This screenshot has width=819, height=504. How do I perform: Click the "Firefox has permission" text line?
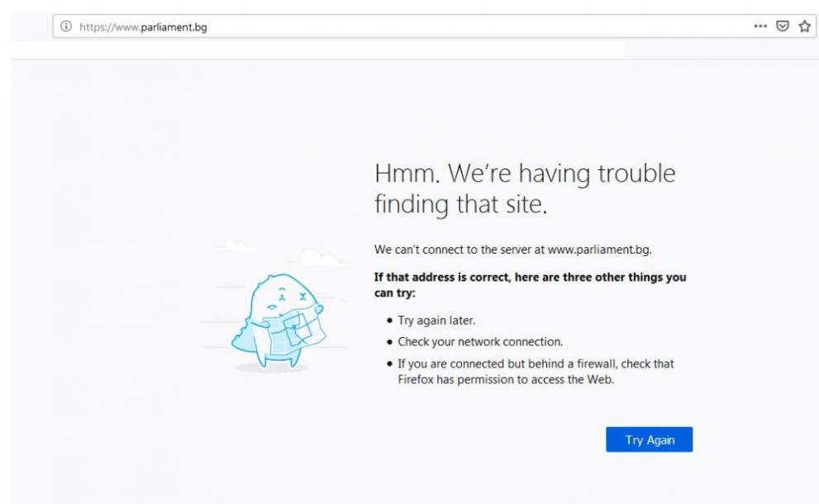coord(506,379)
